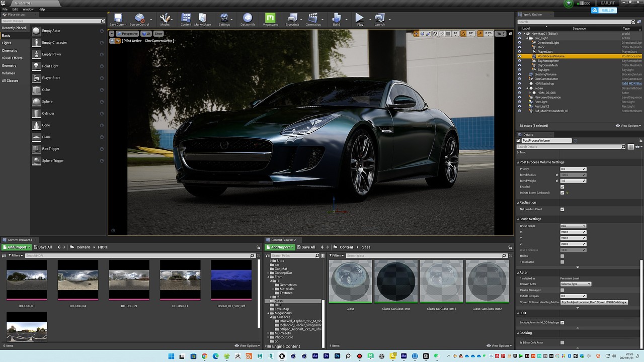Click Add/Import in the HDRI content browser
This screenshot has width=644, height=362.
17,247
